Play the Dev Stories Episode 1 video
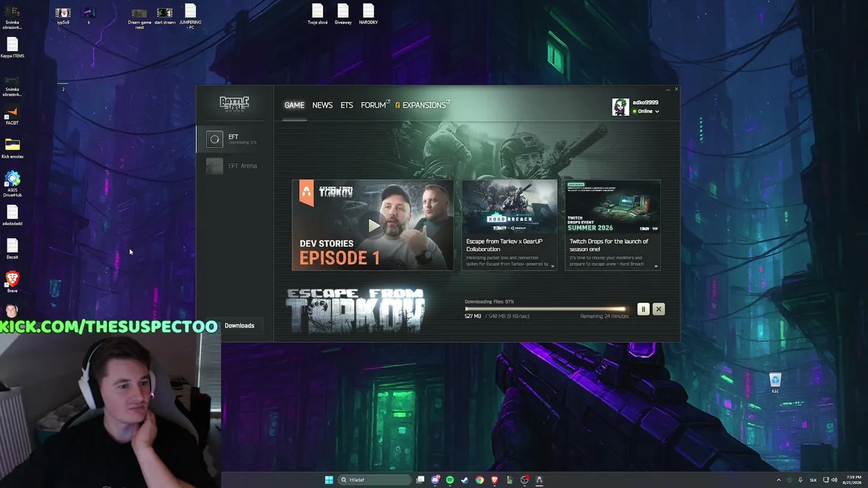This screenshot has height=488, width=868. pyautogui.click(x=373, y=225)
